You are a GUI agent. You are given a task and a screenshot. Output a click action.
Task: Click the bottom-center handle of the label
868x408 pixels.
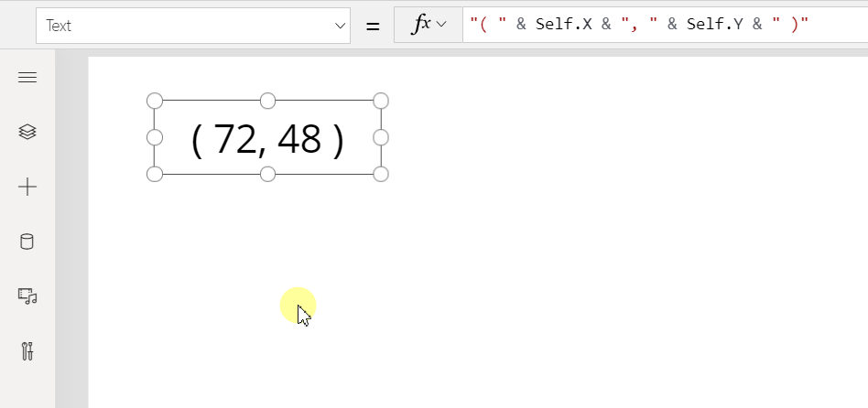tap(268, 174)
